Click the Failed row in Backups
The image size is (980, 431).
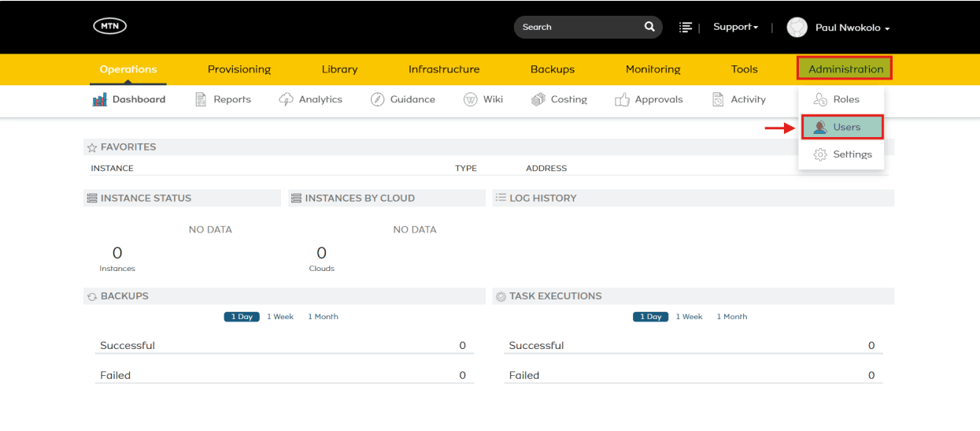[285, 376]
